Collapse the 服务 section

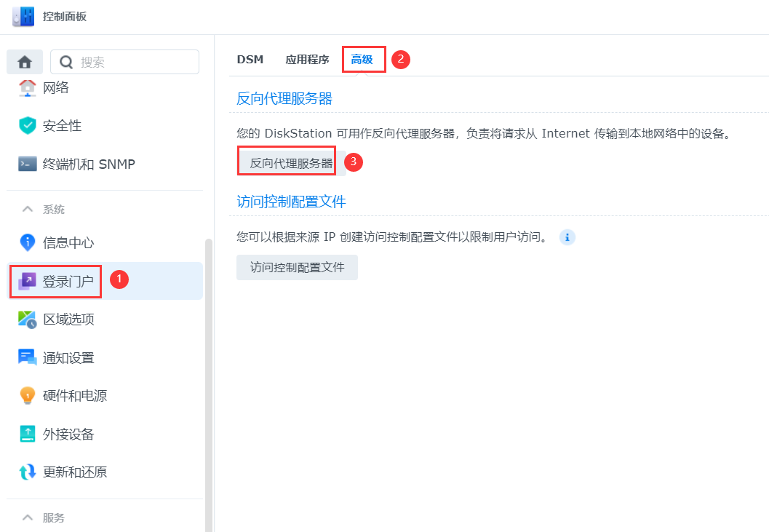click(x=28, y=518)
